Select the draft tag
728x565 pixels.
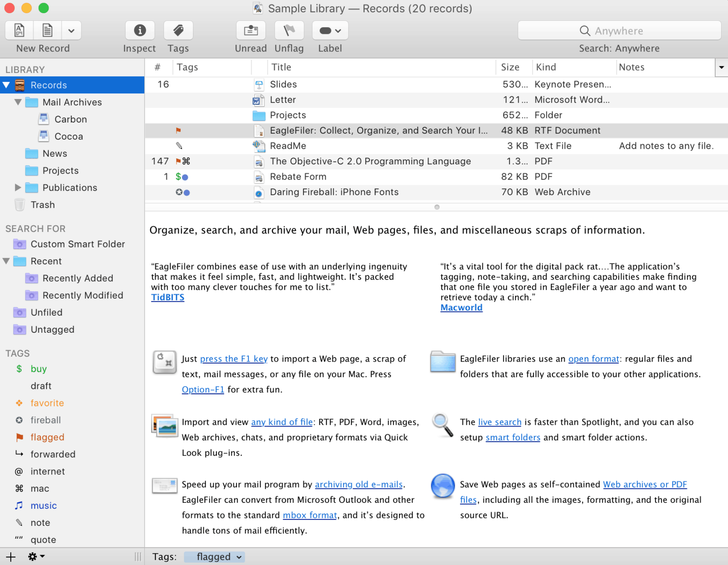click(41, 386)
